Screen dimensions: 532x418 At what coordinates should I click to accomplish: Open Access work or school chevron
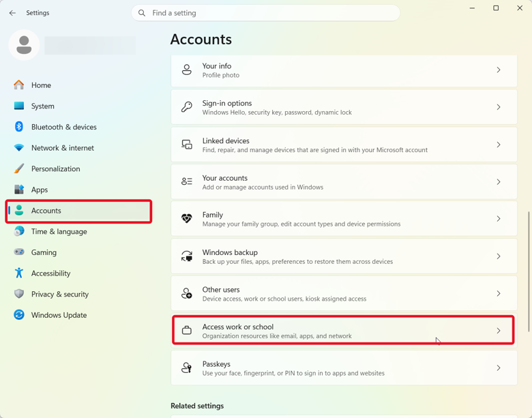[499, 331]
